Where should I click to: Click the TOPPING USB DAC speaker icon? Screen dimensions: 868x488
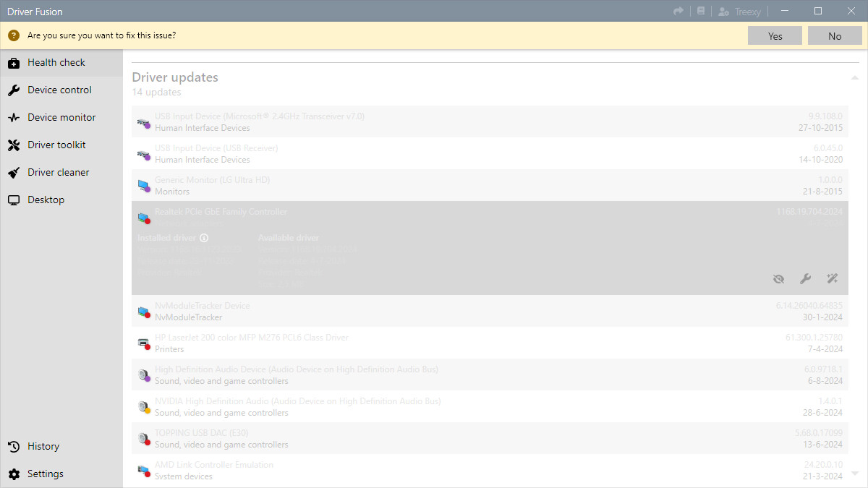[x=143, y=439]
